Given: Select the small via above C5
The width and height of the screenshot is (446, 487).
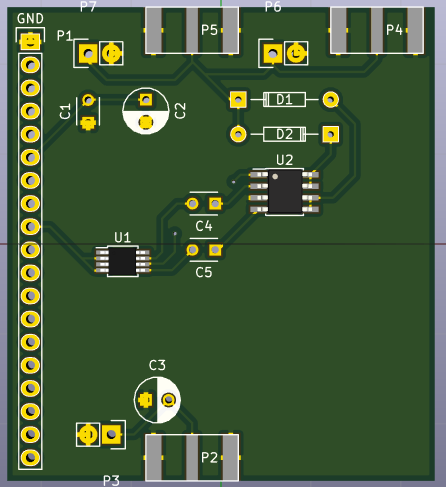Looking at the screenshot, I should pyautogui.click(x=175, y=234).
